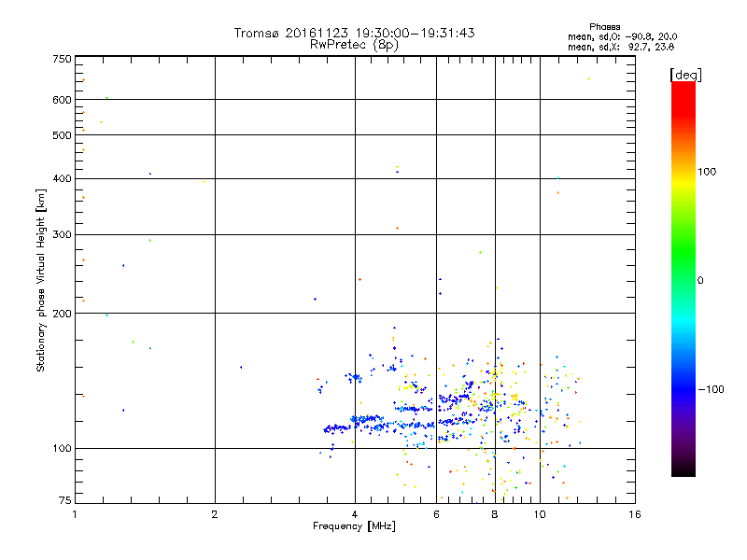Click the x-axis label '2'
The height and width of the screenshot is (560, 747).
pos(215,514)
